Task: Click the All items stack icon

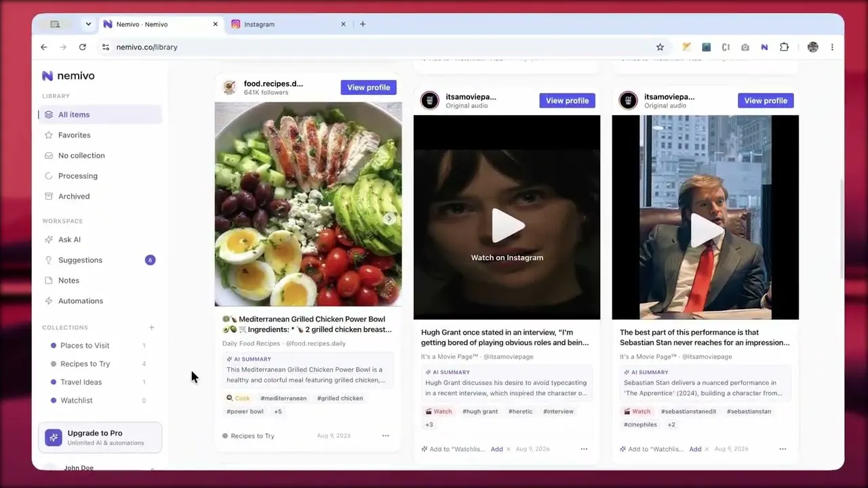Action: coord(49,115)
